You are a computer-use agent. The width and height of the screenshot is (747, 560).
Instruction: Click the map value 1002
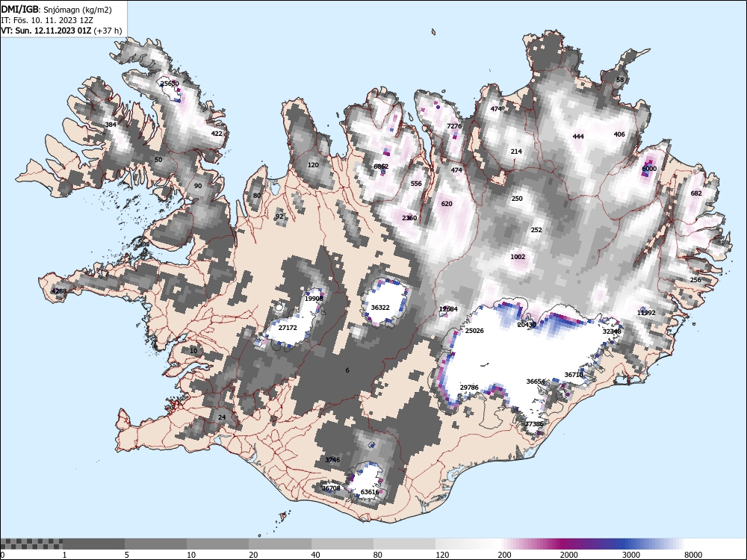coord(518,257)
